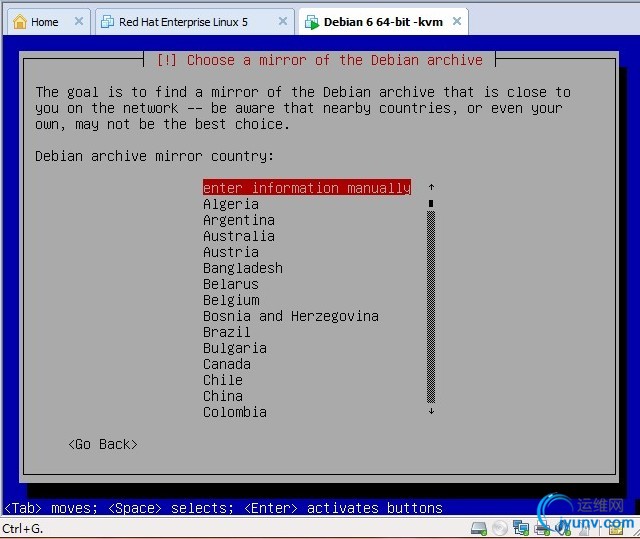Screen dimensions: 640x539
Task: Choose Belgium as mirror country
Action: pos(231,300)
